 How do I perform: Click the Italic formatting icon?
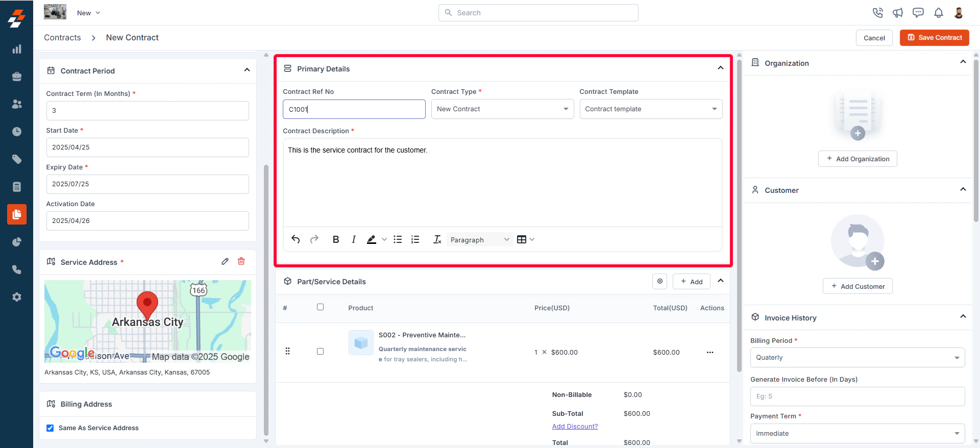pyautogui.click(x=354, y=239)
